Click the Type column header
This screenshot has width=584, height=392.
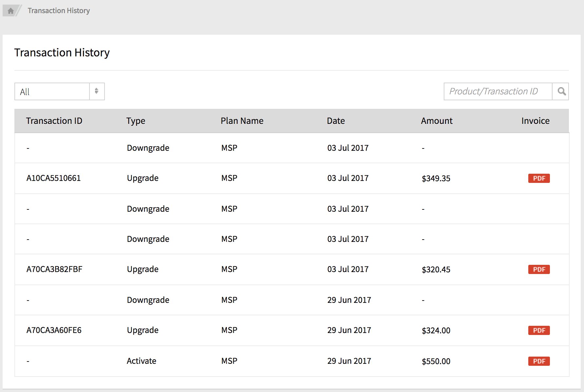coord(136,121)
